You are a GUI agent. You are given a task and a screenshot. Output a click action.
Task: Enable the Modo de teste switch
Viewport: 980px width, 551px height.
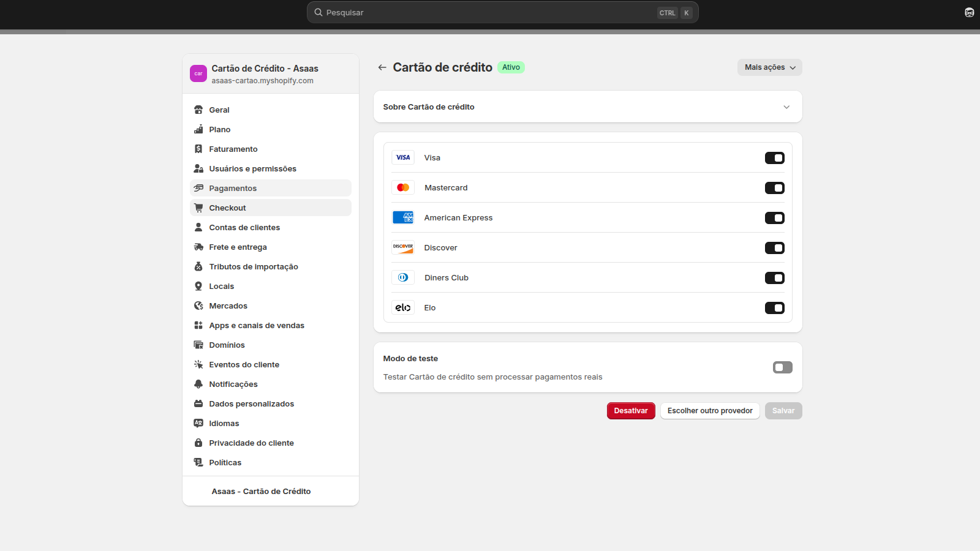783,367
